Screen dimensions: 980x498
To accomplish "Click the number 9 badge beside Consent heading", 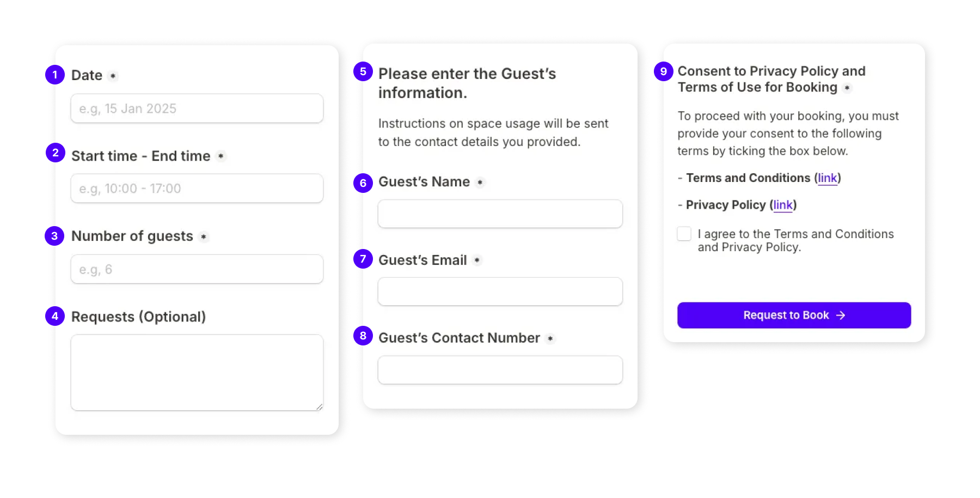I will pos(664,71).
